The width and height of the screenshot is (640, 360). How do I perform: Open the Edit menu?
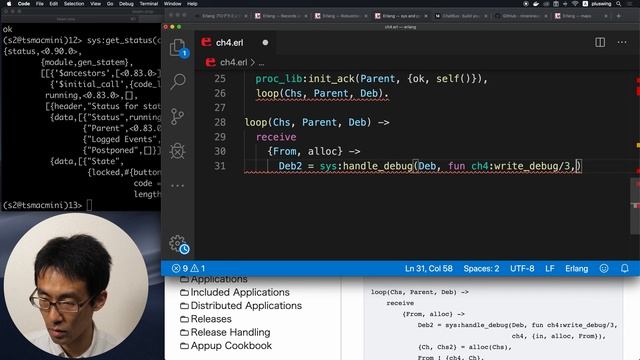click(53, 4)
